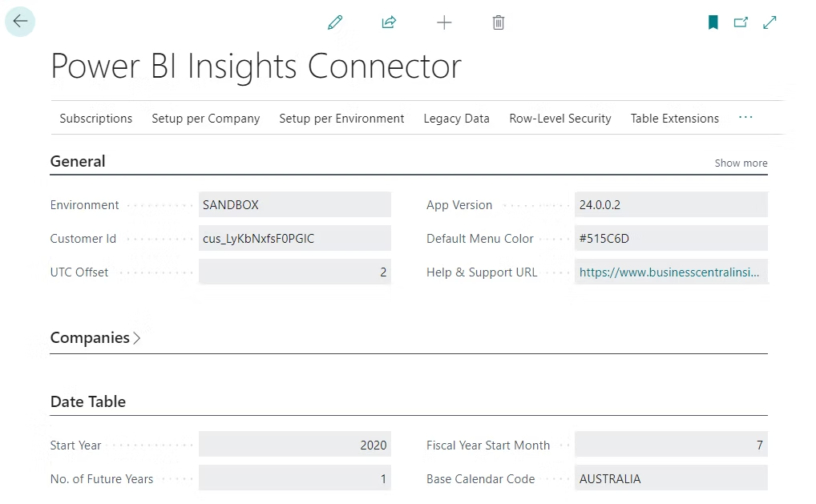The width and height of the screenshot is (816, 504).
Task: Select Base Calendar Code field AUSTRALIA
Action: click(672, 478)
